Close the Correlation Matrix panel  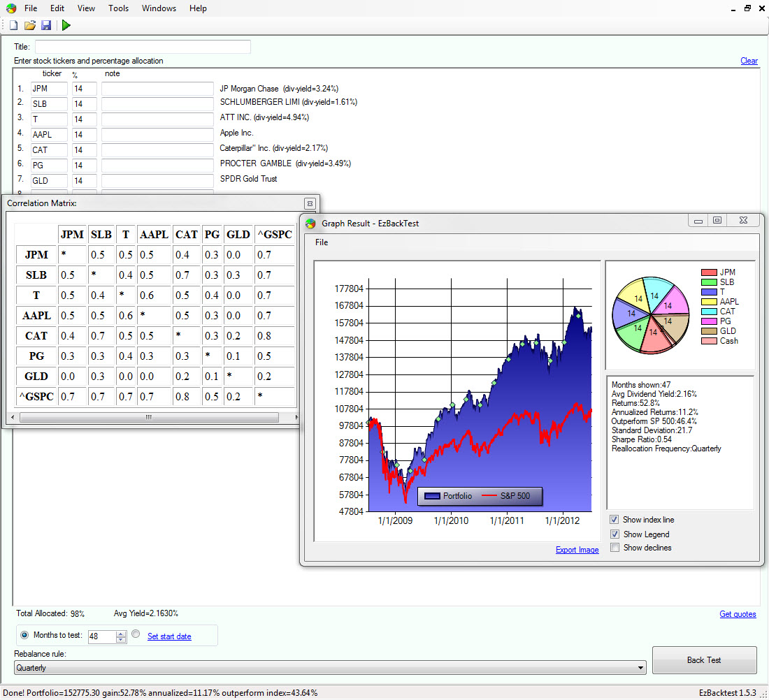pyautogui.click(x=310, y=203)
